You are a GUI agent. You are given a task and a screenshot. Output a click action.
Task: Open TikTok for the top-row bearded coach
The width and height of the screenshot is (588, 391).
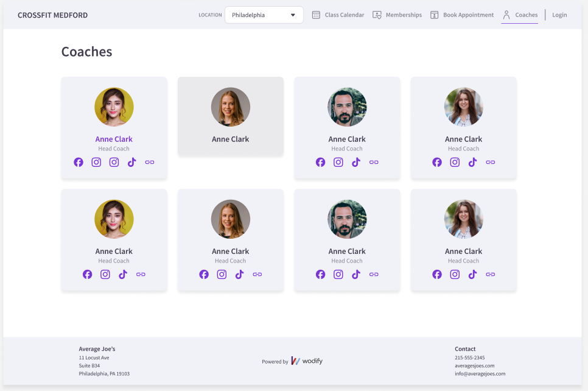tap(356, 162)
